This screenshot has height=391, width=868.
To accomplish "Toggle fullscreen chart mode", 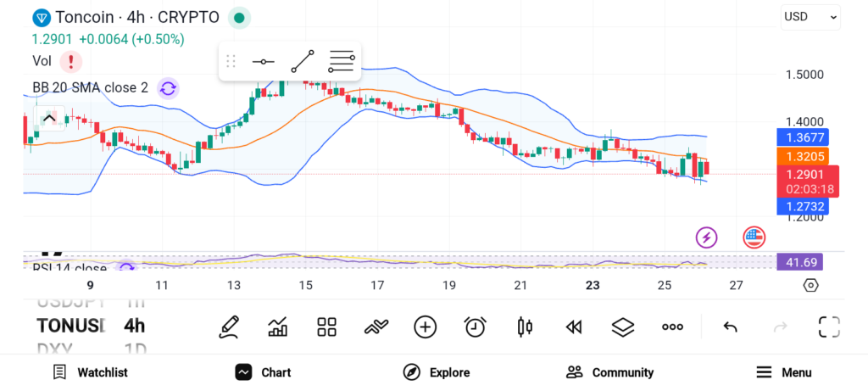I will click(828, 327).
